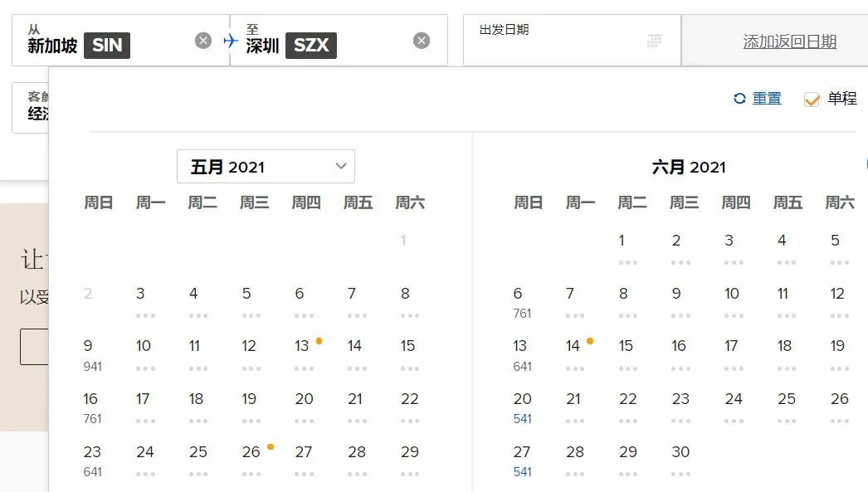This screenshot has width=868, height=492.
Task: Select May 27 in the calendar
Action: 304,460
